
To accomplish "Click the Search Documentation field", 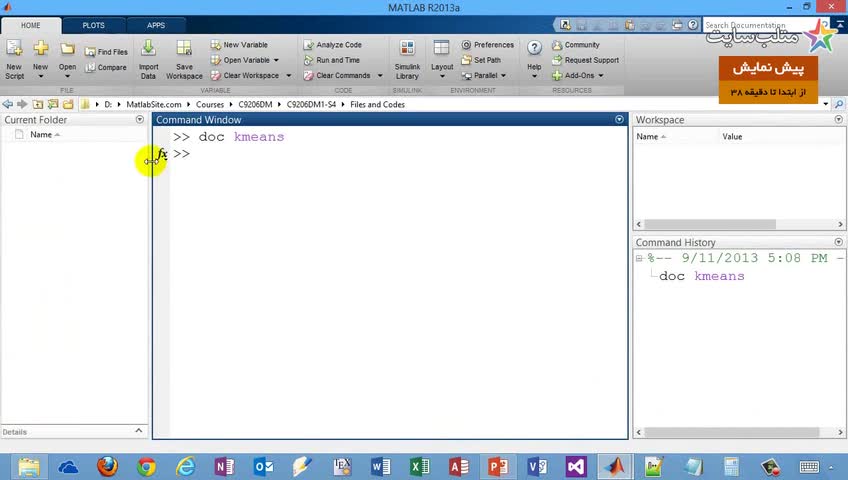I will coord(763,25).
